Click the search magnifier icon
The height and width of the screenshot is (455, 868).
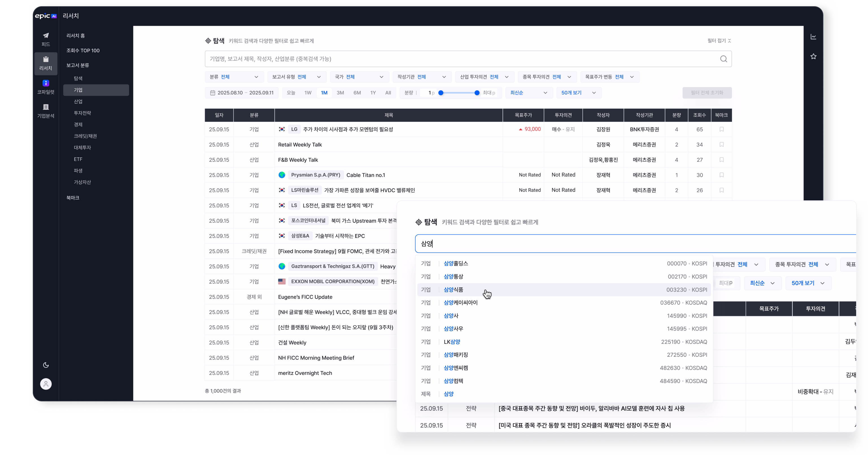(x=723, y=59)
